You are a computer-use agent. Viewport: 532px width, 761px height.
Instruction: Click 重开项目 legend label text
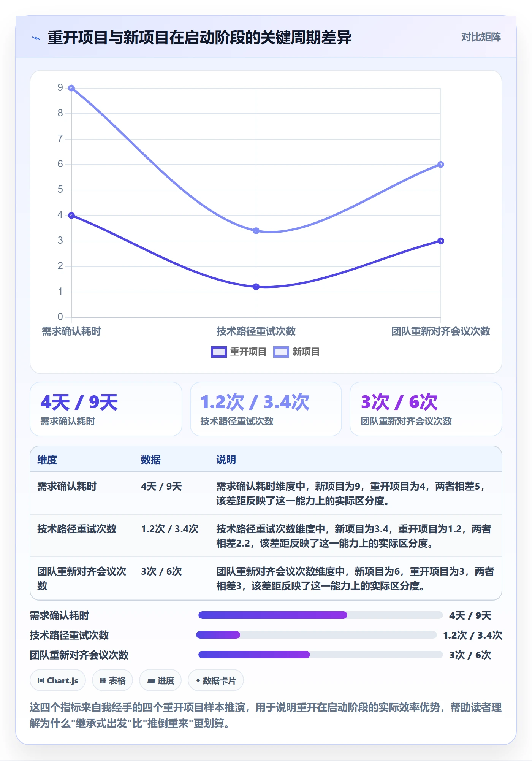[248, 352]
